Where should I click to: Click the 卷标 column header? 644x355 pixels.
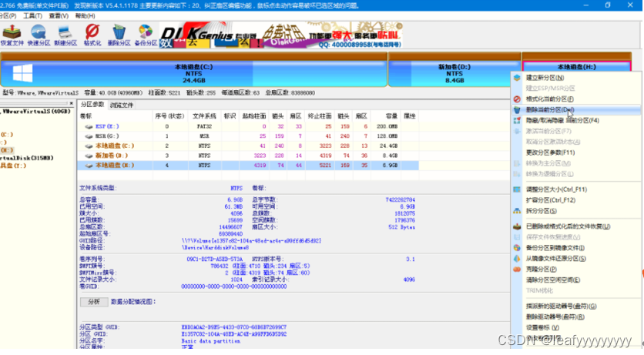(x=115, y=116)
